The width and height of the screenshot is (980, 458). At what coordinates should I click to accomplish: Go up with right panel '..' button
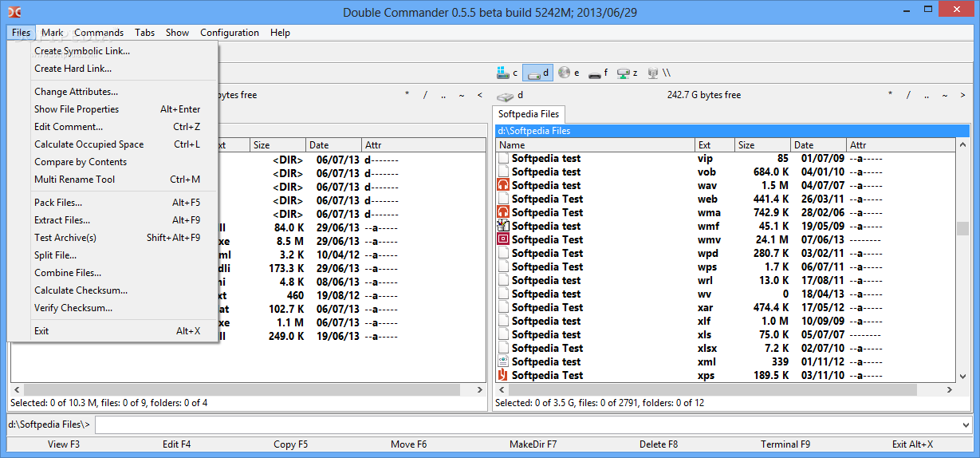point(926,95)
